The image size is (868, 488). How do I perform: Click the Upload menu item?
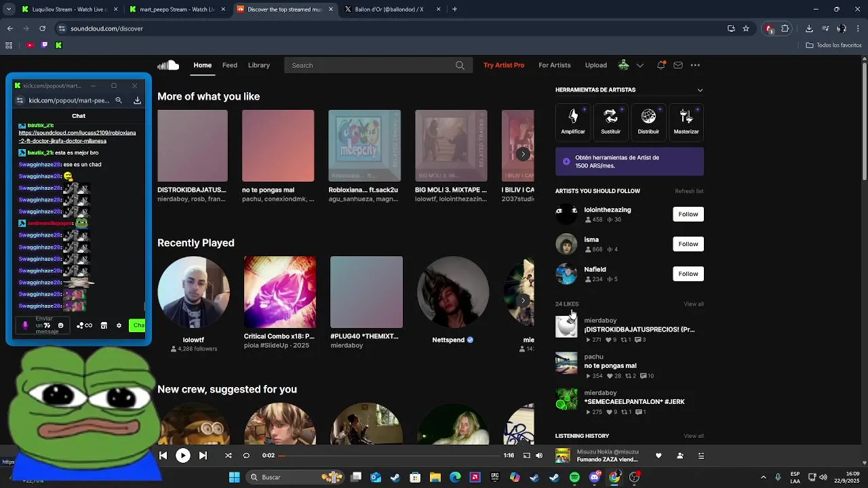click(x=596, y=65)
